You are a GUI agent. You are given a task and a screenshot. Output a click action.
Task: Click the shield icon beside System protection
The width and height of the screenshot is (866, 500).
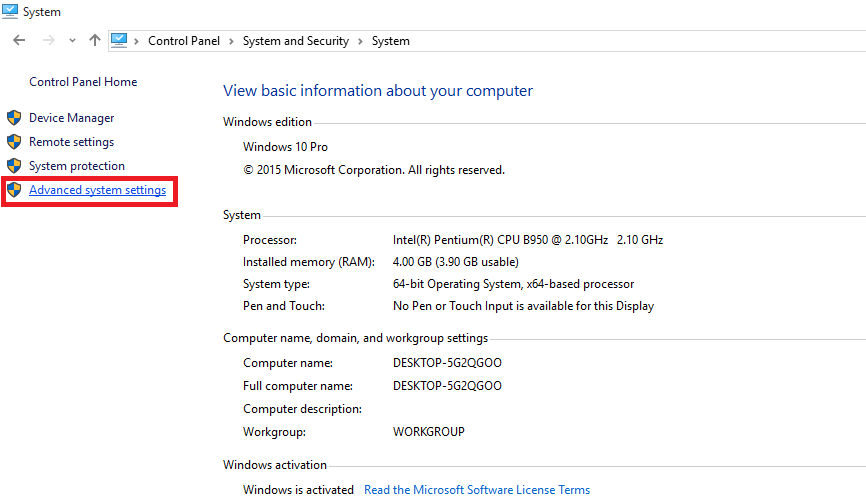click(x=14, y=166)
